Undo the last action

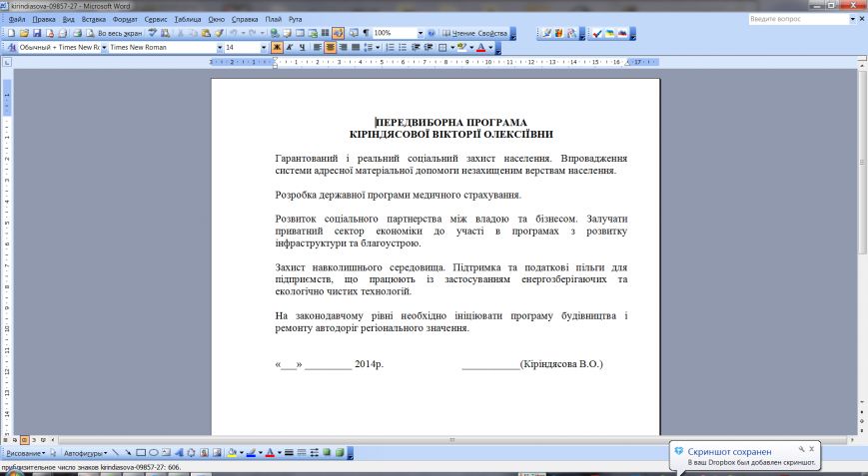pyautogui.click(x=234, y=33)
